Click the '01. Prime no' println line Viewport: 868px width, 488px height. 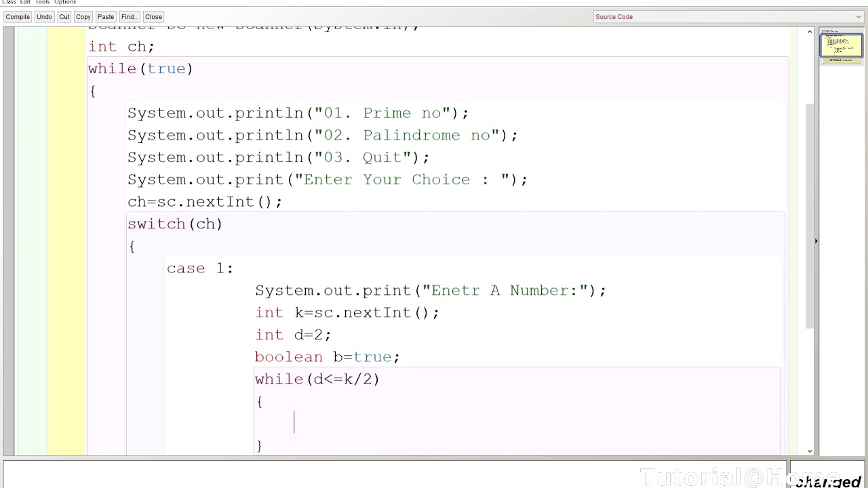pos(298,113)
